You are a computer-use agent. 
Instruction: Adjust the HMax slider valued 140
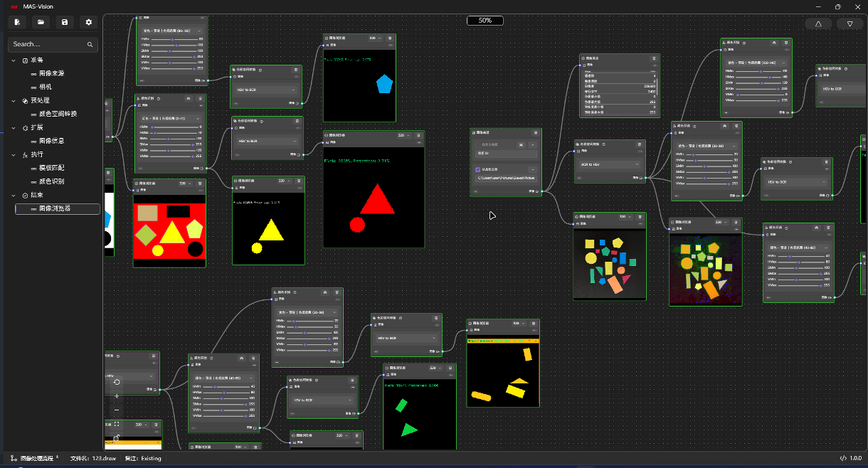(x=757, y=78)
